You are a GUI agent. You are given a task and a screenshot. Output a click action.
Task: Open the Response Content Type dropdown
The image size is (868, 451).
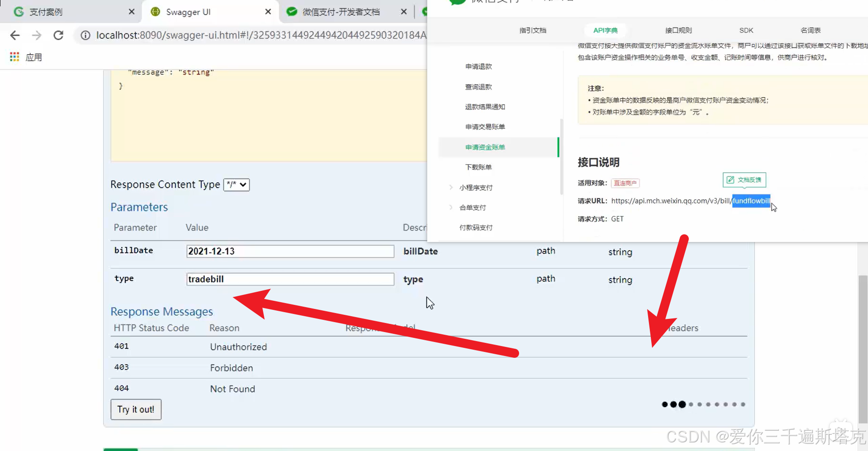(x=236, y=185)
